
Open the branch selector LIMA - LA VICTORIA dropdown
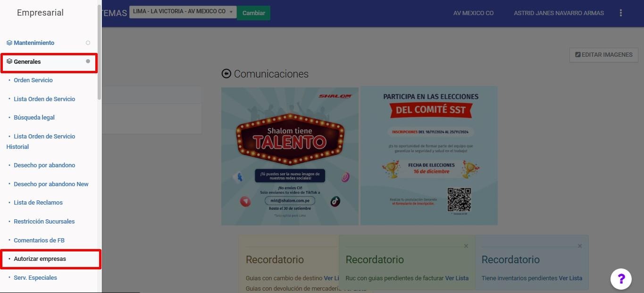(183, 12)
